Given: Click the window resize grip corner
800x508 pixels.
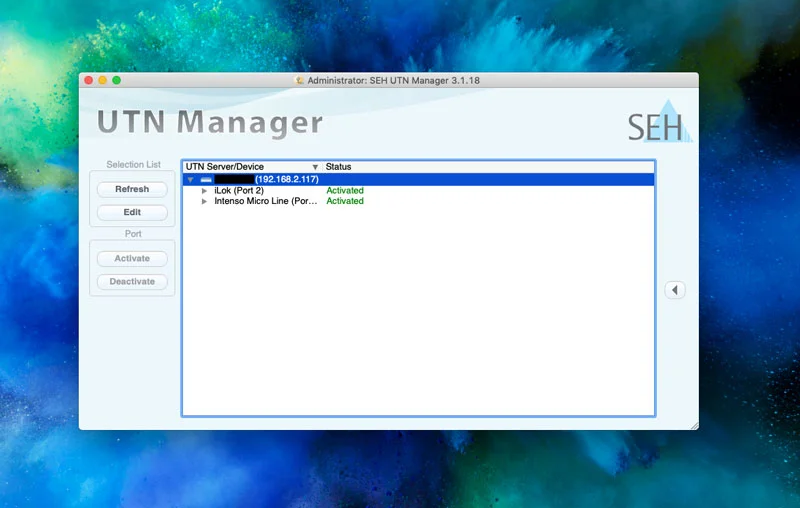Looking at the screenshot, I should pos(694,426).
